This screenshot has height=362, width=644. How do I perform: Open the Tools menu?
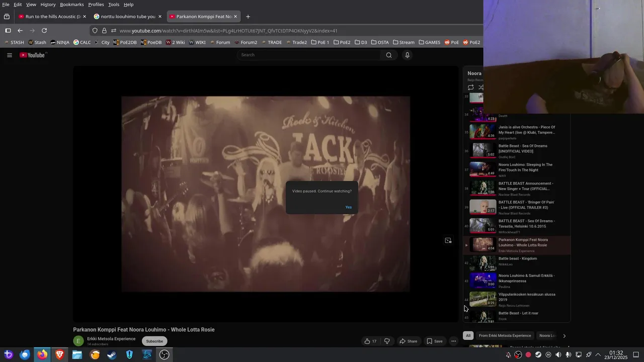click(114, 5)
